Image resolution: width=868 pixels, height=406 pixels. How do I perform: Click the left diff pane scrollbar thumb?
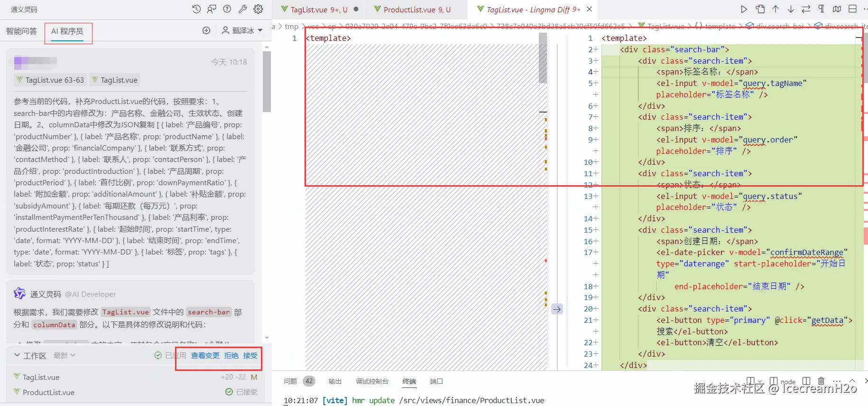pos(543,58)
